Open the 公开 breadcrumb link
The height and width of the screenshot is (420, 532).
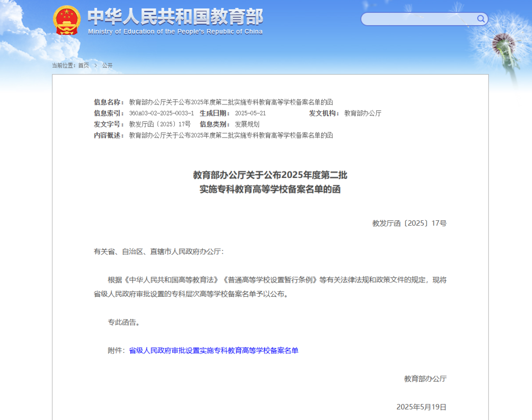click(107, 65)
